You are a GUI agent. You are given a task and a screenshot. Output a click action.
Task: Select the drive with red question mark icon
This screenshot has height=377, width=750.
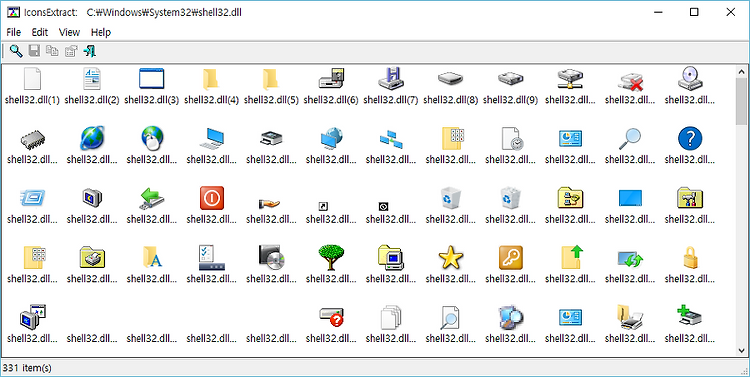(x=332, y=318)
